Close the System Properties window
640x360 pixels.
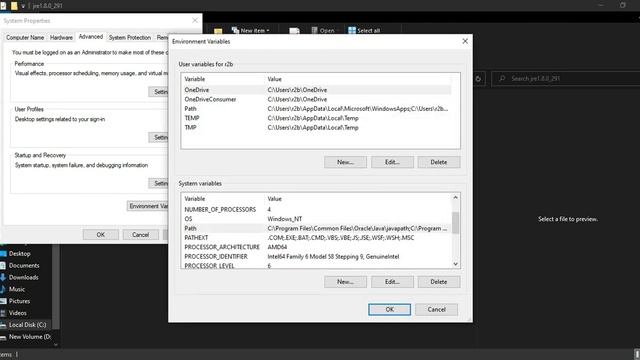click(x=195, y=20)
